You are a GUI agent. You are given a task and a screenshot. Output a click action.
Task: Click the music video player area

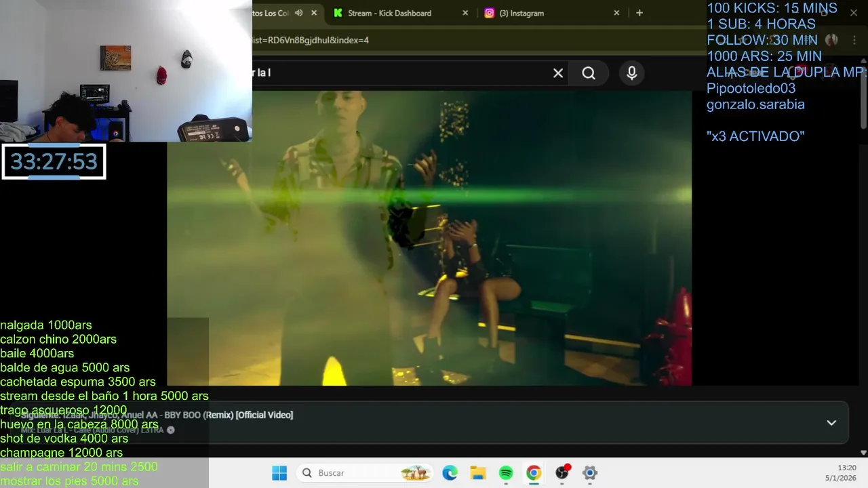[429, 238]
